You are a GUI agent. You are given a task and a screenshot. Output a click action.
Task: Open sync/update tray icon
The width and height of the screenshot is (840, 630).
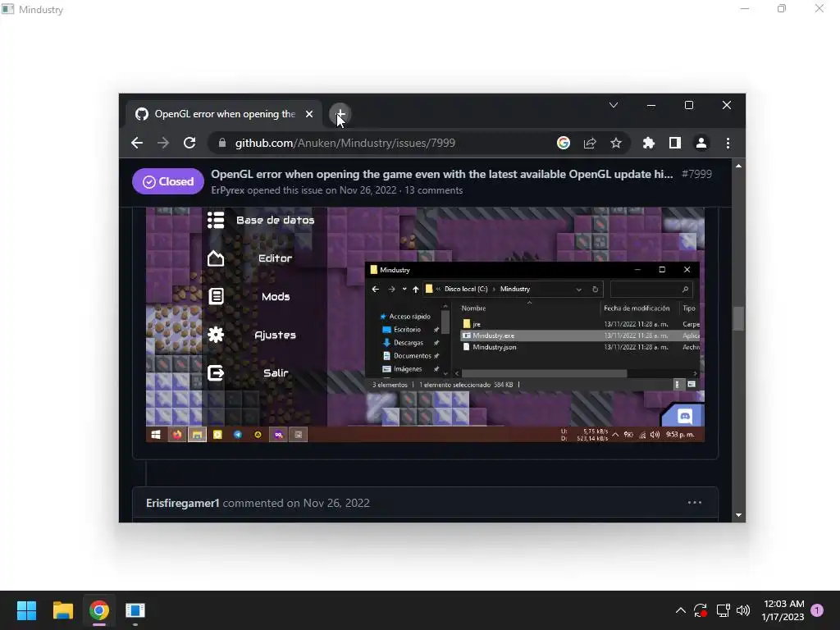tap(701, 610)
